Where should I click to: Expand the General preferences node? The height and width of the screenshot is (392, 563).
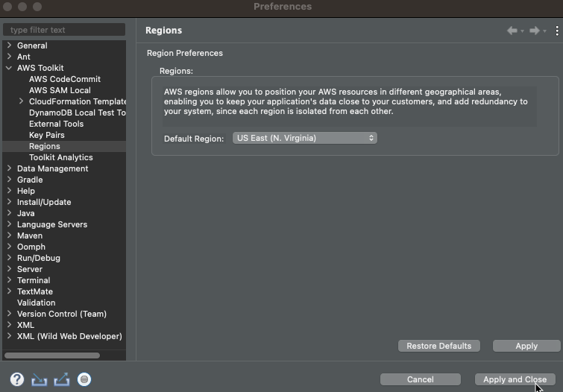point(10,45)
